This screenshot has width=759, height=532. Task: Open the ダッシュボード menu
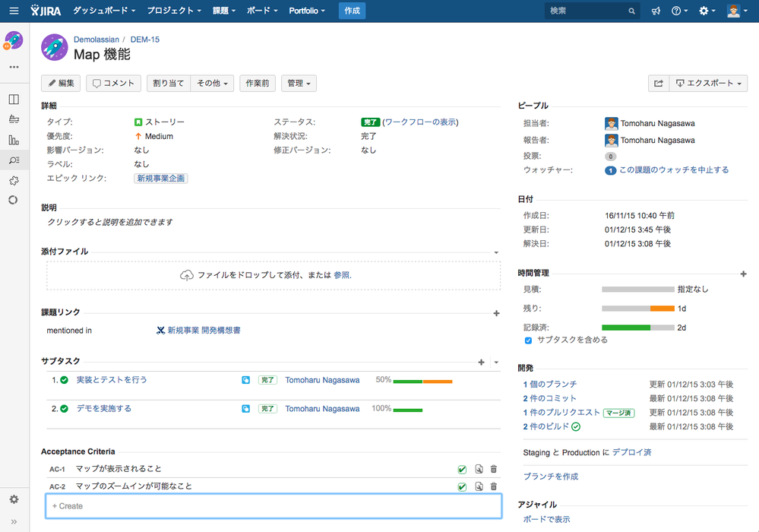(104, 11)
